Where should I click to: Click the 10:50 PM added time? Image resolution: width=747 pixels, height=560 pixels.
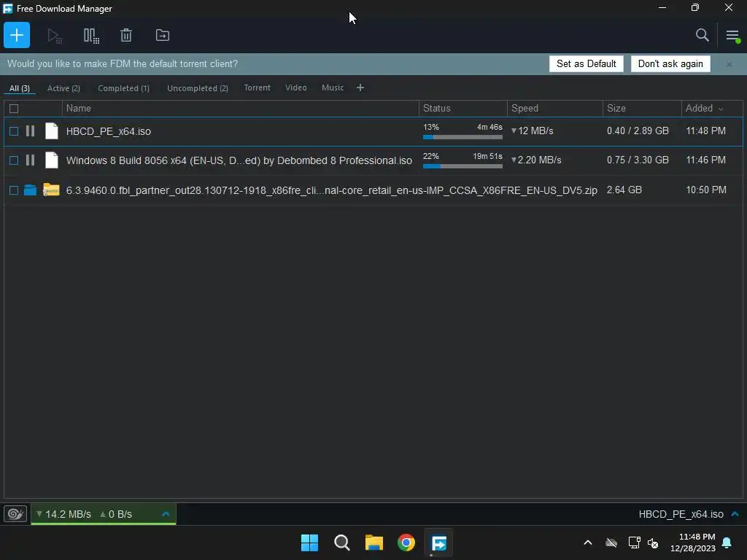coord(706,190)
